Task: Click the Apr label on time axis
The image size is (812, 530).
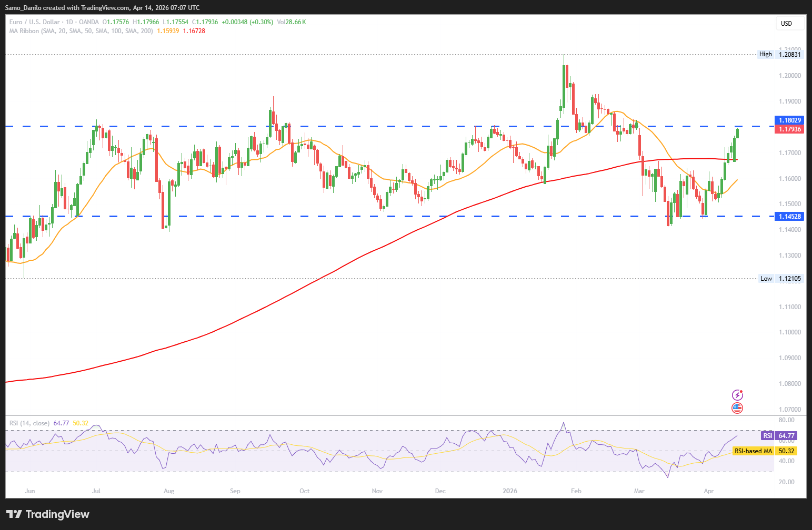Action: click(709, 491)
